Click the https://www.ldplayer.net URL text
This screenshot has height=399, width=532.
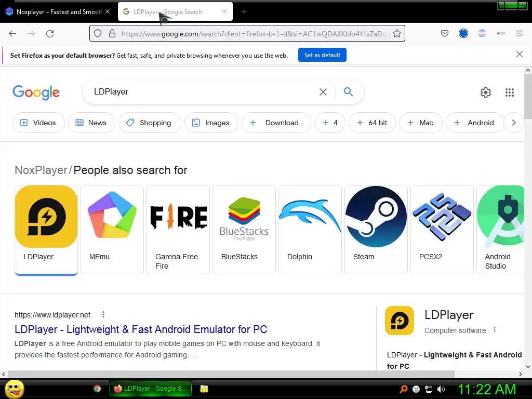[52, 315]
